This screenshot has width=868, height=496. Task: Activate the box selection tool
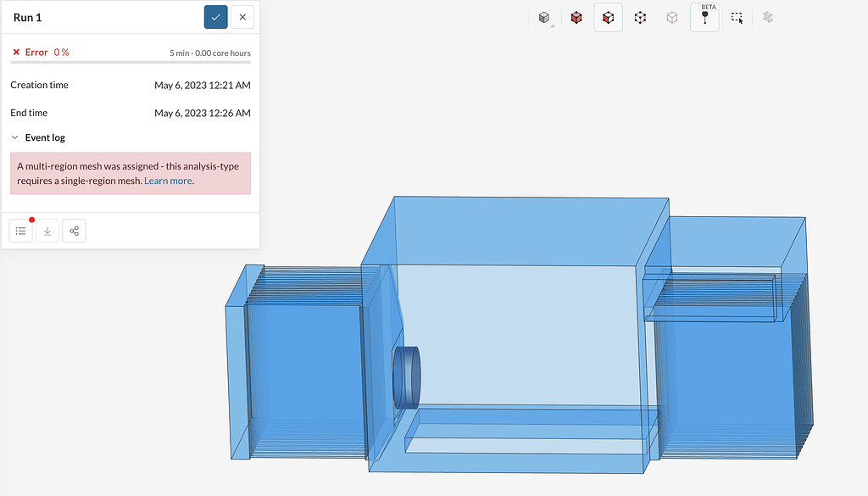[x=736, y=17]
